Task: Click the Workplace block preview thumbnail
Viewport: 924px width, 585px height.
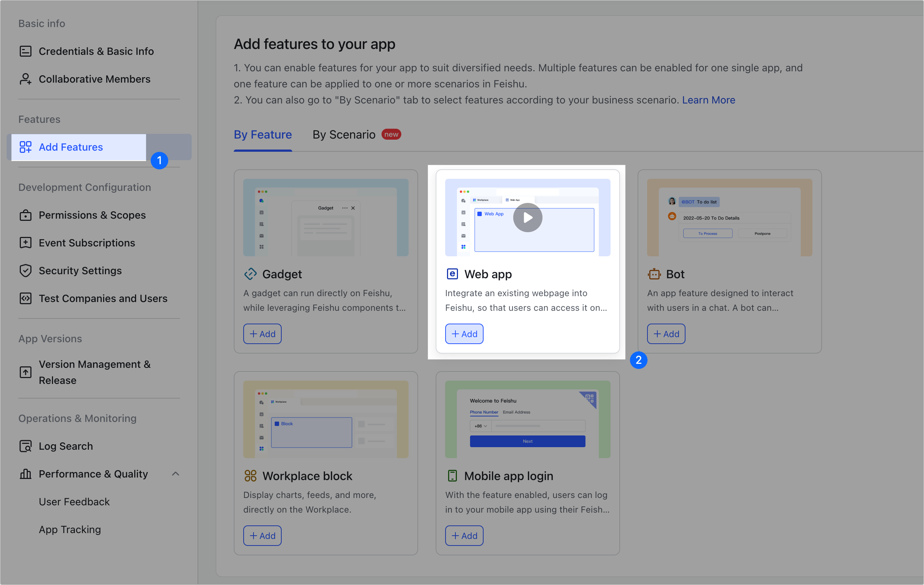Action: click(x=326, y=419)
